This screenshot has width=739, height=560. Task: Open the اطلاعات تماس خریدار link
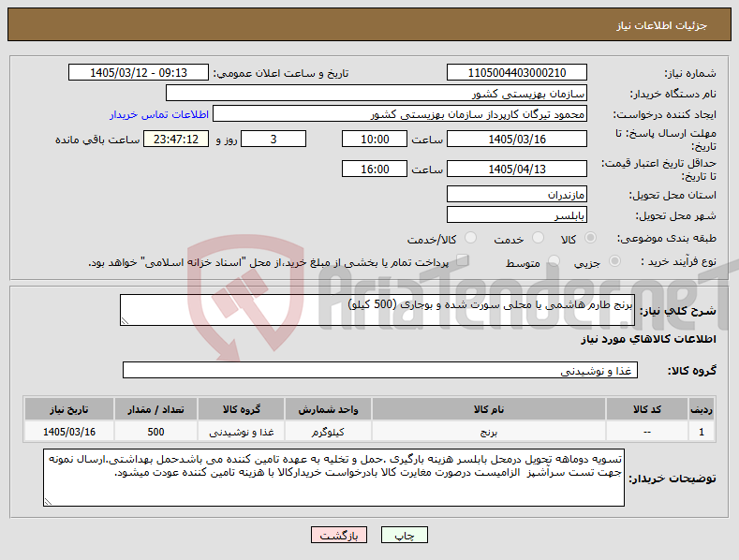[159, 114]
